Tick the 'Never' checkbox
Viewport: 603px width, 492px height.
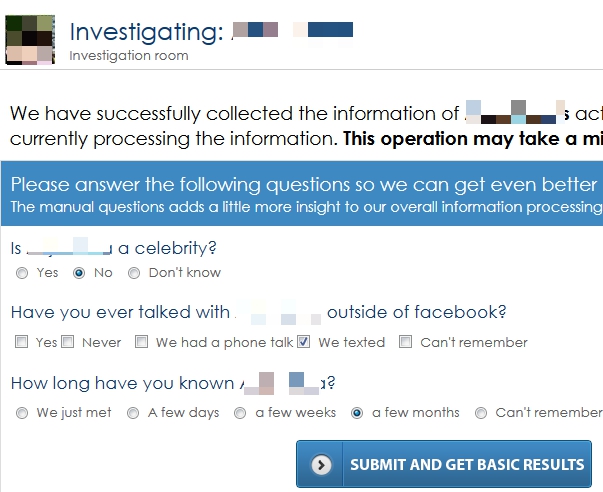click(68, 342)
